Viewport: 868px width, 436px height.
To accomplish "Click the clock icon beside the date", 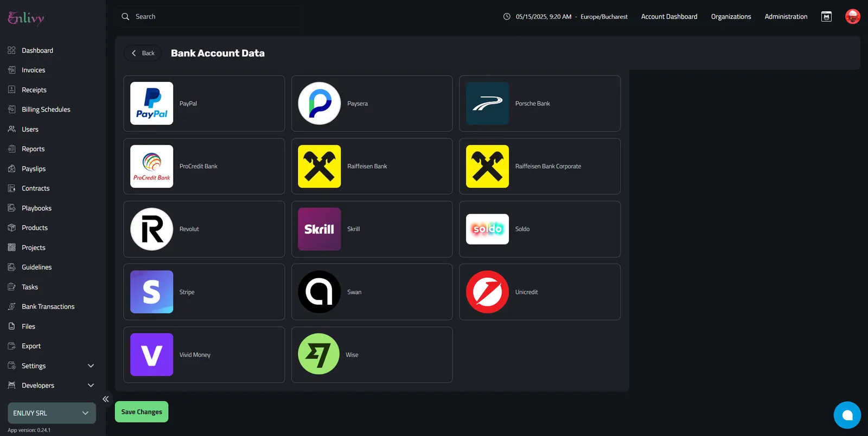I will coord(507,17).
